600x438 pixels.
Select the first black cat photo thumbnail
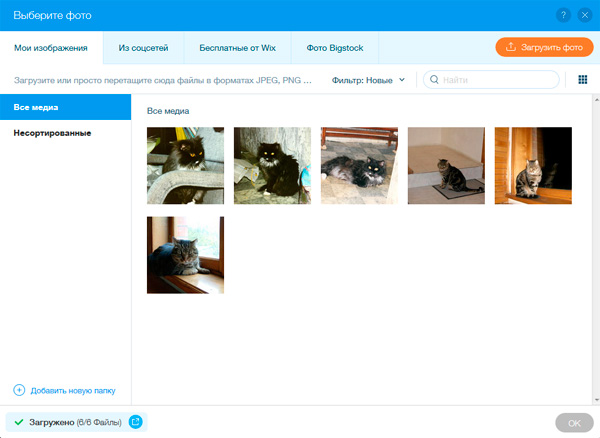(185, 165)
